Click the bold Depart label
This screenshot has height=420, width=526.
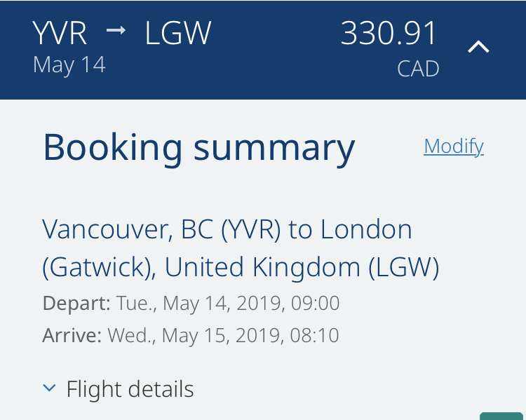(76, 304)
